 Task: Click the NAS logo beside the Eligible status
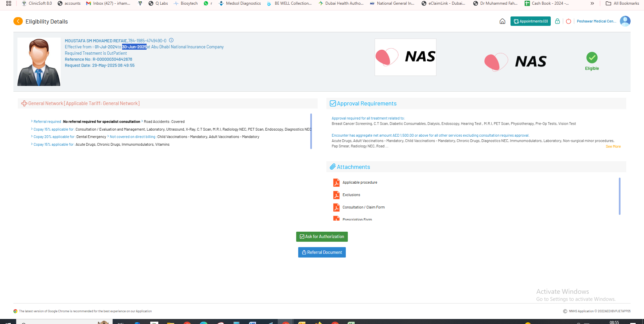516,62
